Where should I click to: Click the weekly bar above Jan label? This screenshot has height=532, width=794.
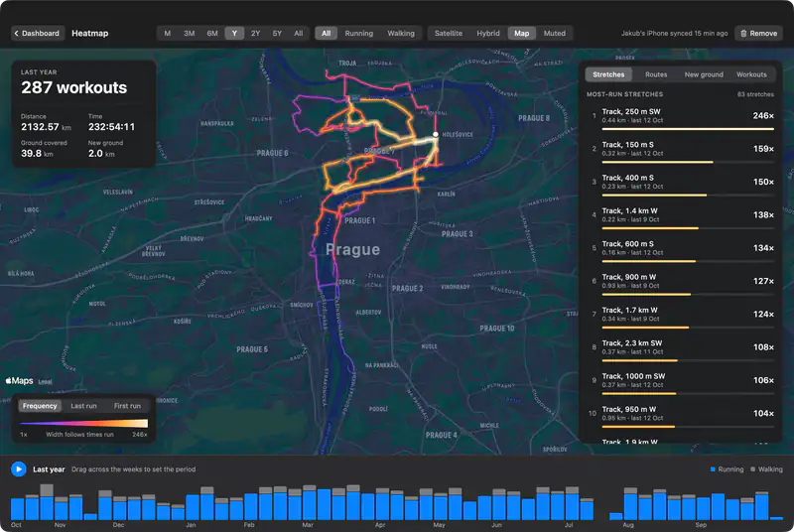(193, 507)
